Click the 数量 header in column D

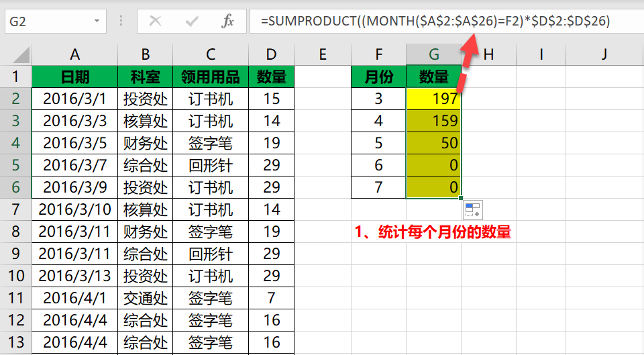271,77
